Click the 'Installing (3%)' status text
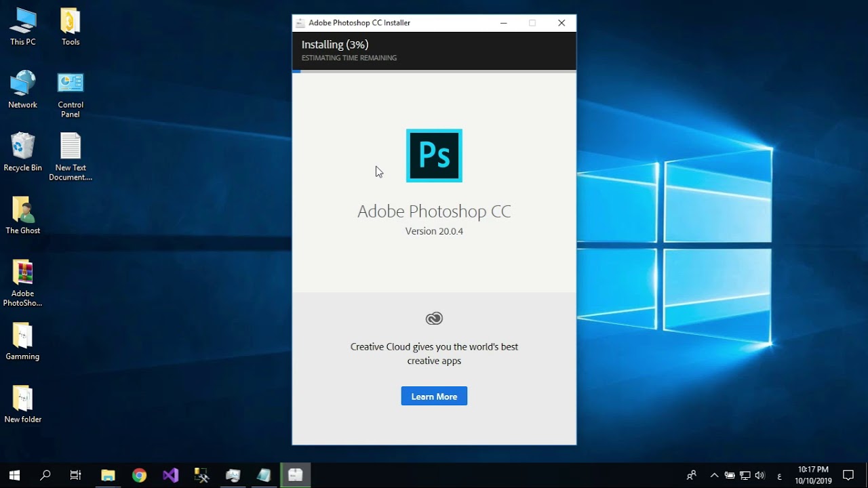The width and height of the screenshot is (868, 488). tap(335, 45)
